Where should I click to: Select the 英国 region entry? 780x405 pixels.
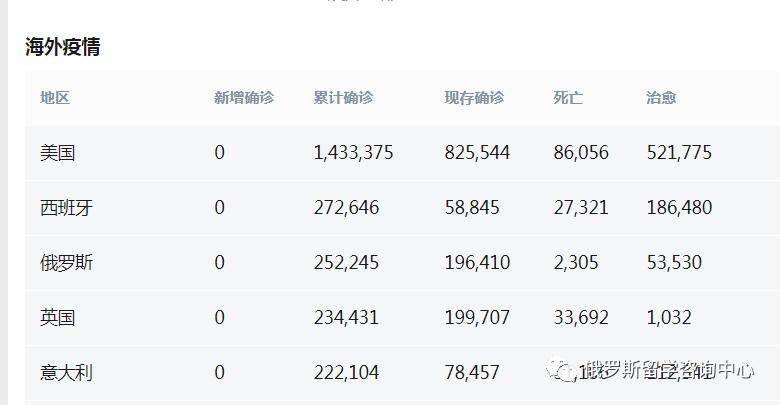coord(58,318)
